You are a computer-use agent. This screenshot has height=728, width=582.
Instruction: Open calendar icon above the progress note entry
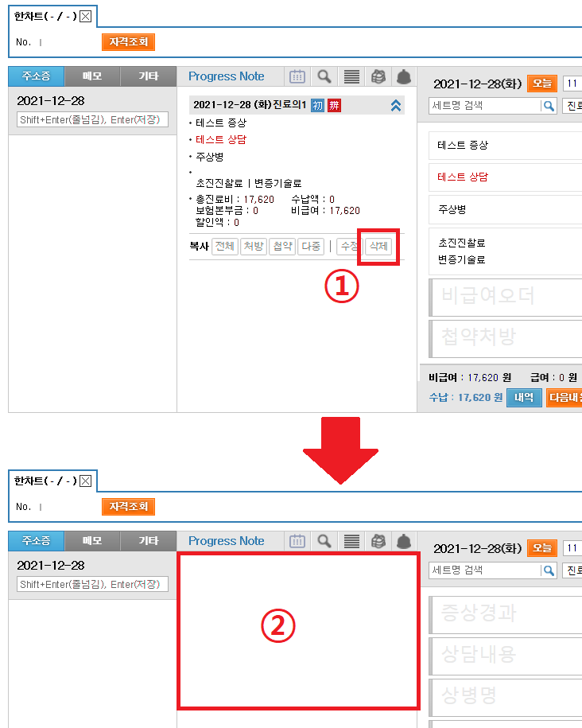297,76
